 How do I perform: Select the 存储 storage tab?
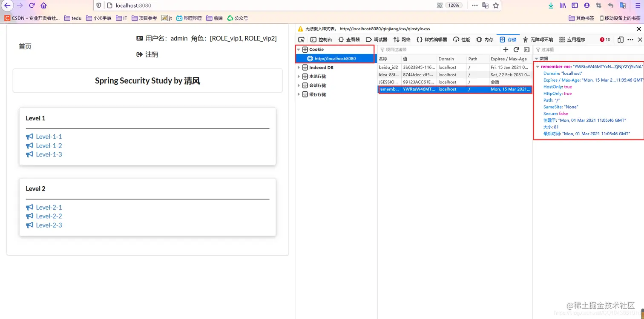(x=508, y=40)
